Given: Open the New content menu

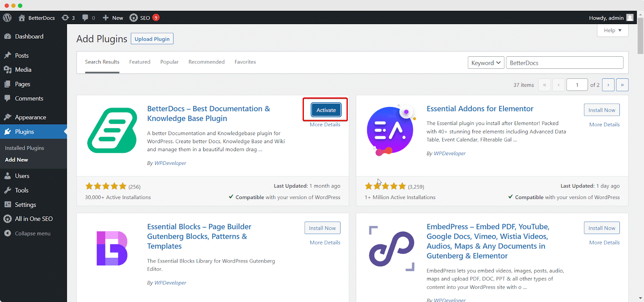Looking at the screenshot, I should click(113, 18).
